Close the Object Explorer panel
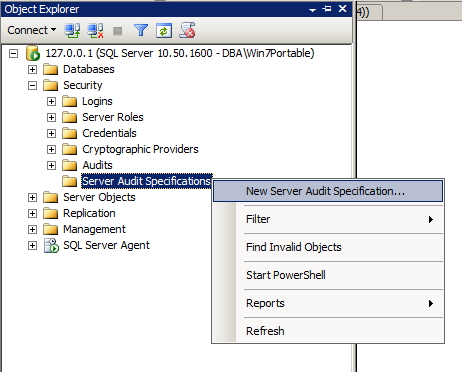Viewport: 462px width, 372px height. point(342,9)
